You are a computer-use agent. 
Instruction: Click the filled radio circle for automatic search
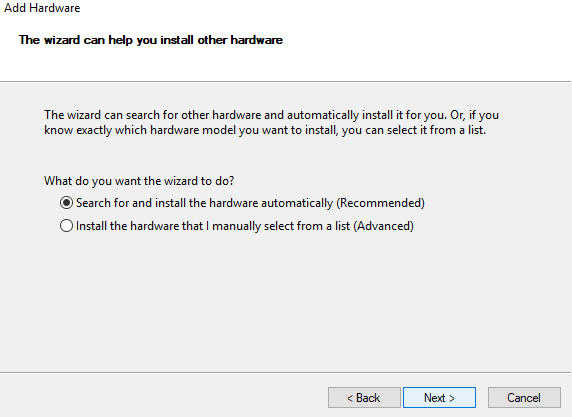click(66, 203)
